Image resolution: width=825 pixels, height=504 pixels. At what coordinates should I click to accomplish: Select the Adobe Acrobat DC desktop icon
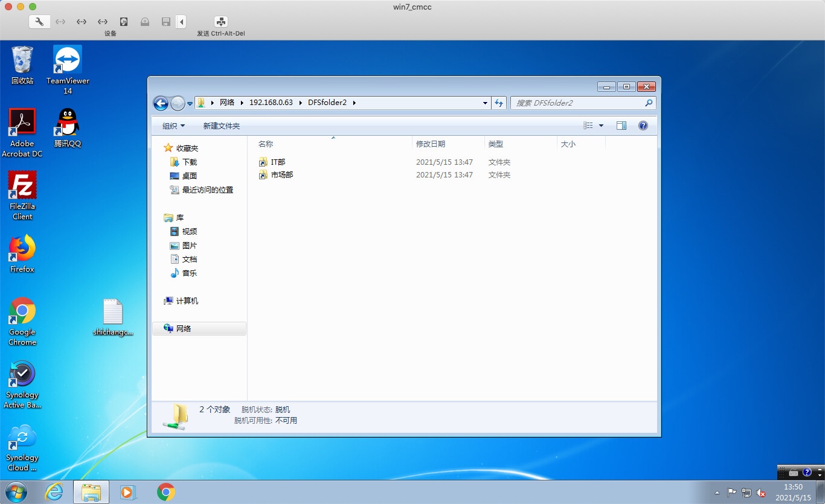[22, 133]
